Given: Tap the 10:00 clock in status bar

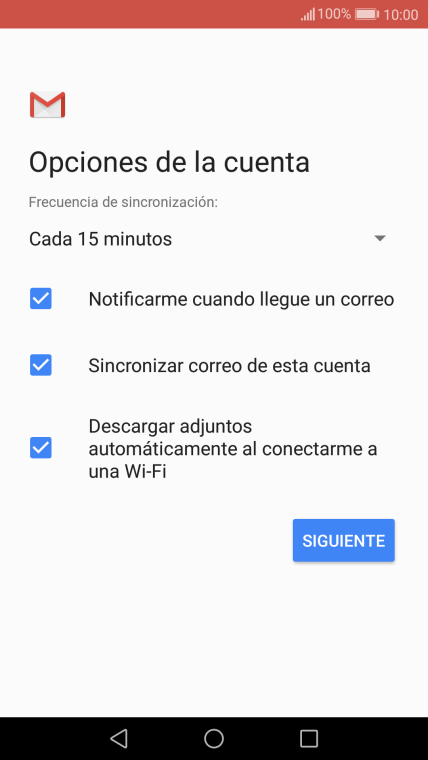Looking at the screenshot, I should tap(401, 15).
